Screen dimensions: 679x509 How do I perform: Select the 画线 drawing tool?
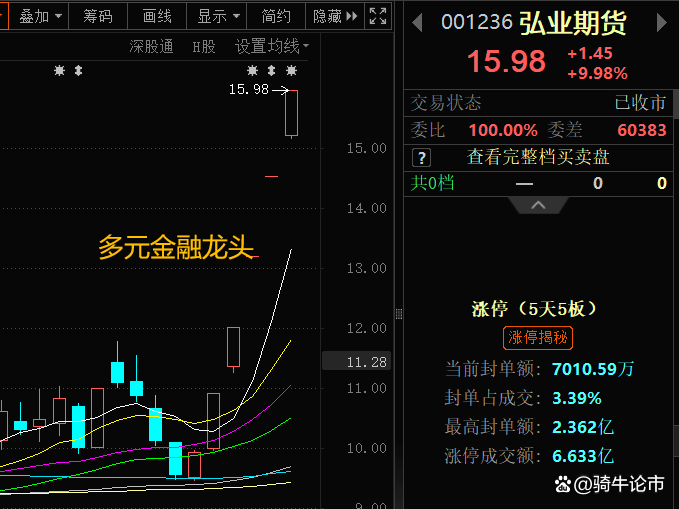tap(157, 16)
